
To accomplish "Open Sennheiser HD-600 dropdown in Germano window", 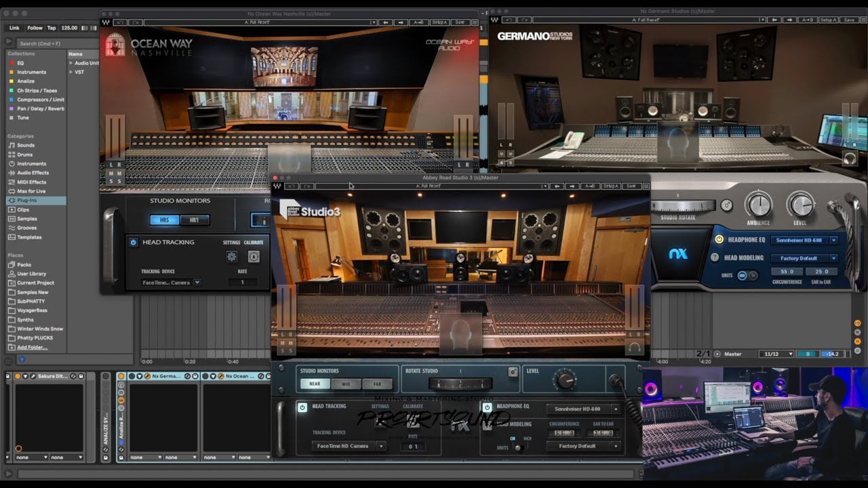I will (804, 240).
